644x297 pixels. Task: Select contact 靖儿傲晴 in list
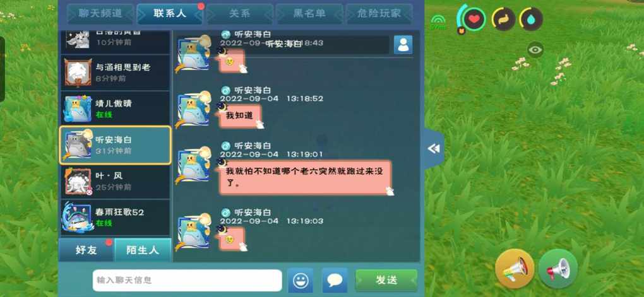coord(116,108)
